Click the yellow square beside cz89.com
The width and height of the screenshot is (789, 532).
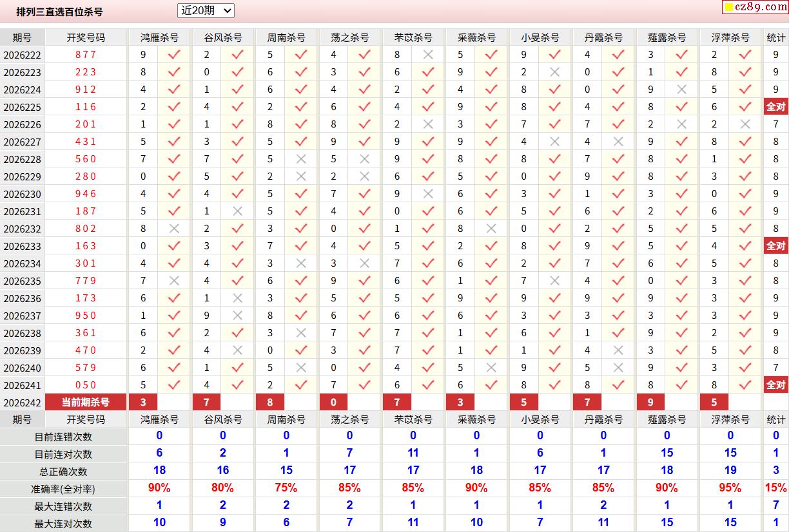point(728,7)
